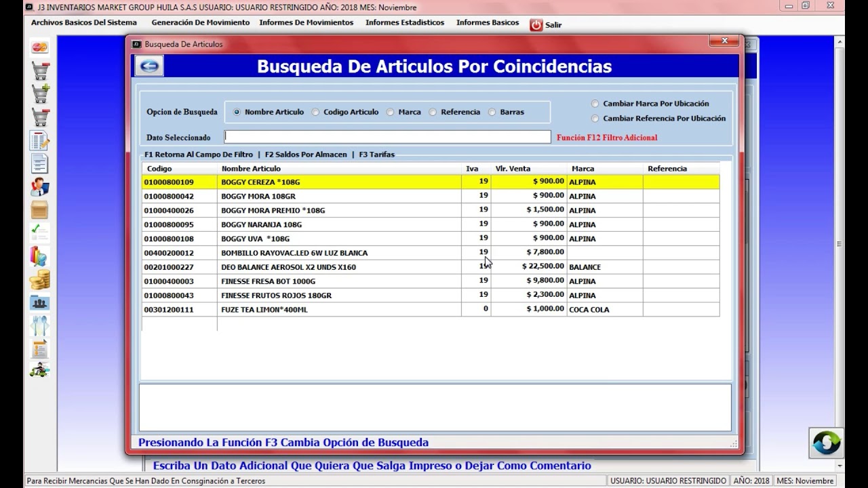
Task: Click the Referencia column header
Action: [682, 169]
